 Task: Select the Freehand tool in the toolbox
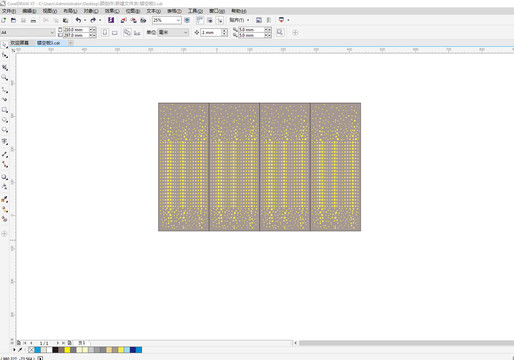tap(5, 90)
